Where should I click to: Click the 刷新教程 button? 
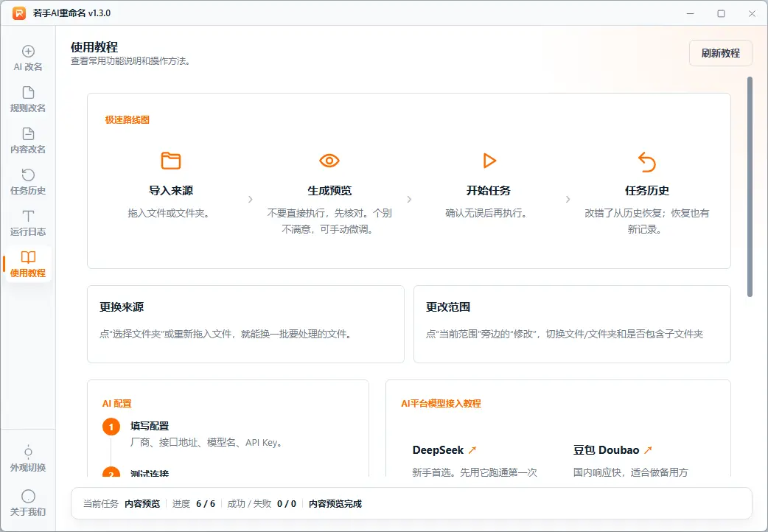[721, 53]
